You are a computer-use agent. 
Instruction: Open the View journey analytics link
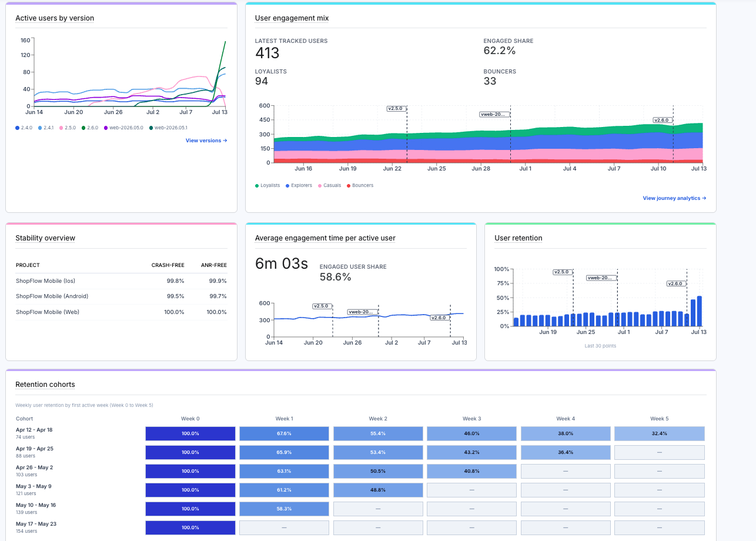coord(674,198)
